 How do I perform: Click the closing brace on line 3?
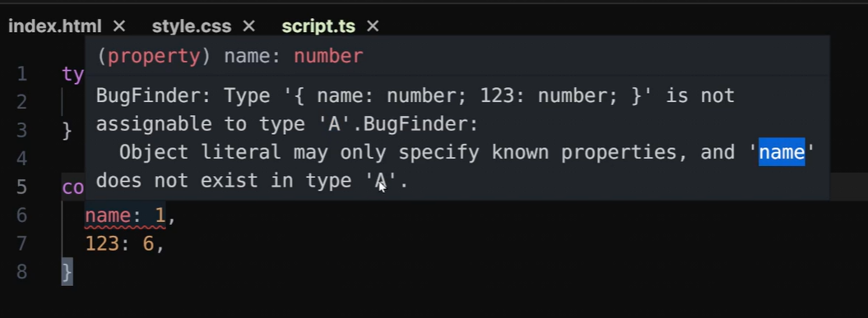click(67, 131)
